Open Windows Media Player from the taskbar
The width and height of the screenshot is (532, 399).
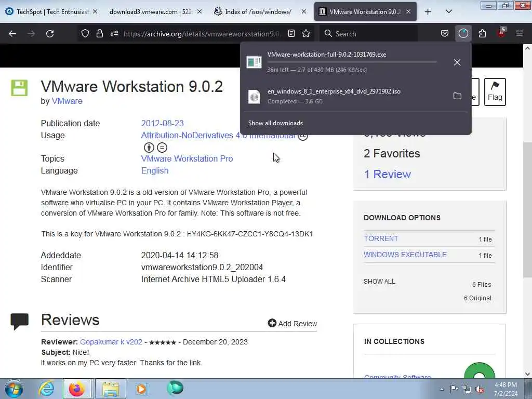[141, 389]
